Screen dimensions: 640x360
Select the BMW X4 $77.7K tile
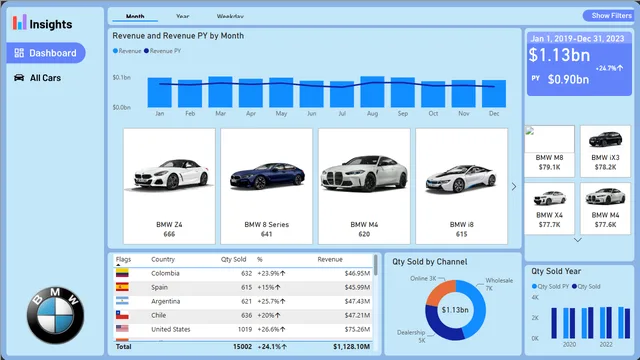[549, 209]
